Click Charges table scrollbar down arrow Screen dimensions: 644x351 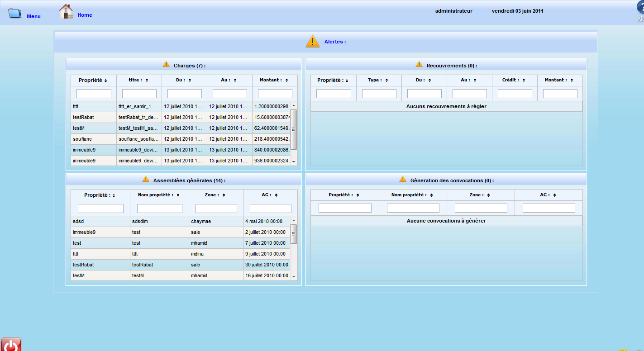pos(294,161)
